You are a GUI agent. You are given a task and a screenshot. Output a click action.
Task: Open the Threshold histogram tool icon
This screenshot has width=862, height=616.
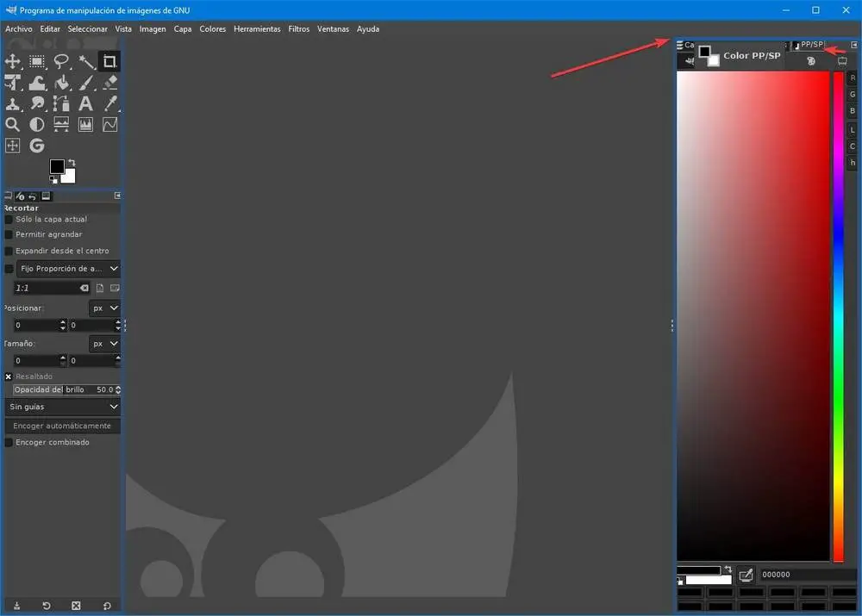coord(85,125)
